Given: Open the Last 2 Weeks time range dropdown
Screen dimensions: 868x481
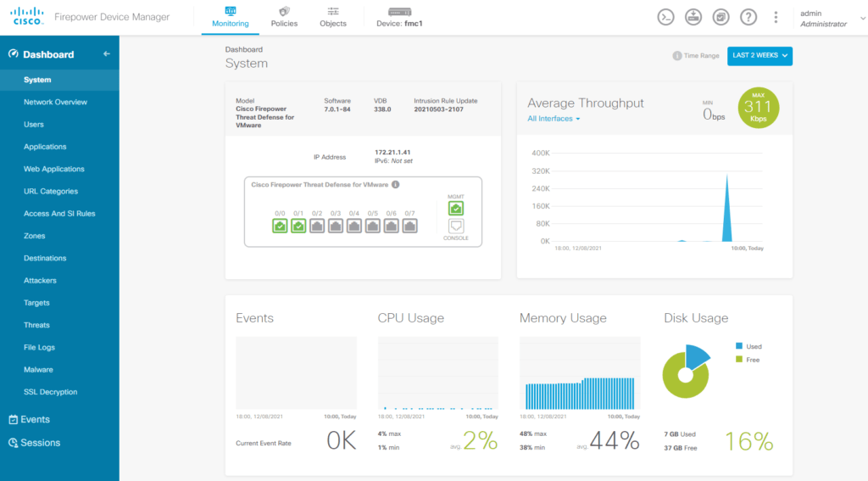Looking at the screenshot, I should click(x=759, y=56).
